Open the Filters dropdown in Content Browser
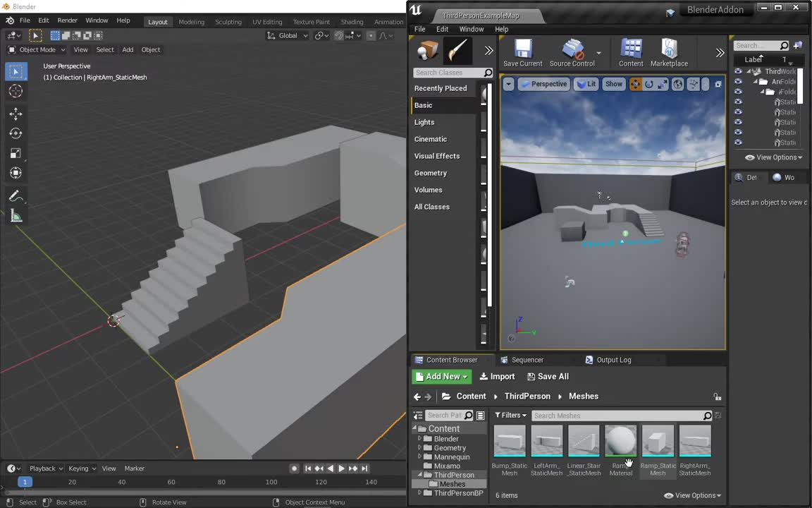The height and width of the screenshot is (508, 812). click(x=511, y=415)
